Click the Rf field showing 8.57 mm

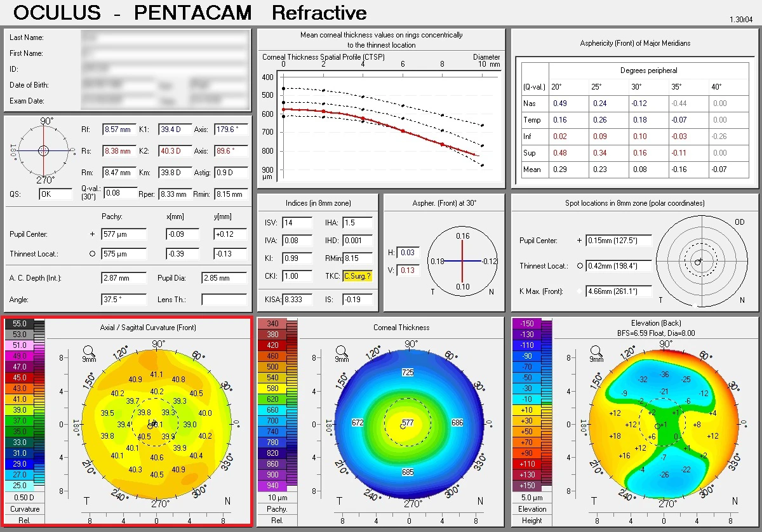pyautogui.click(x=119, y=130)
